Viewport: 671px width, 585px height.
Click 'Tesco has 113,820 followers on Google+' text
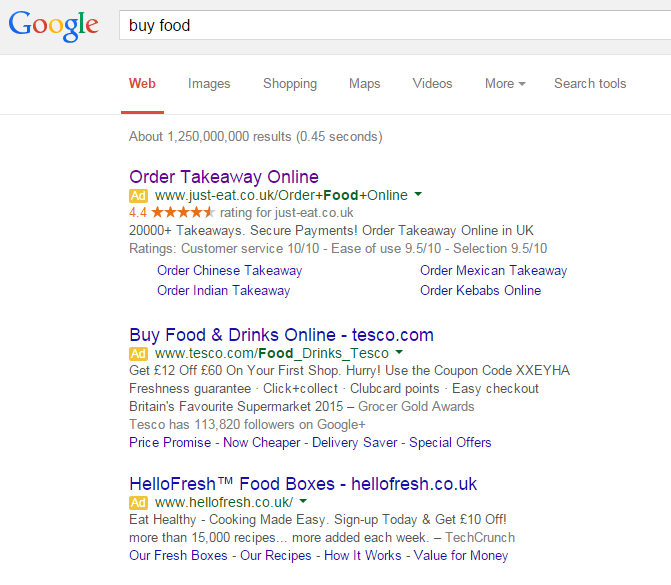[x=247, y=425]
